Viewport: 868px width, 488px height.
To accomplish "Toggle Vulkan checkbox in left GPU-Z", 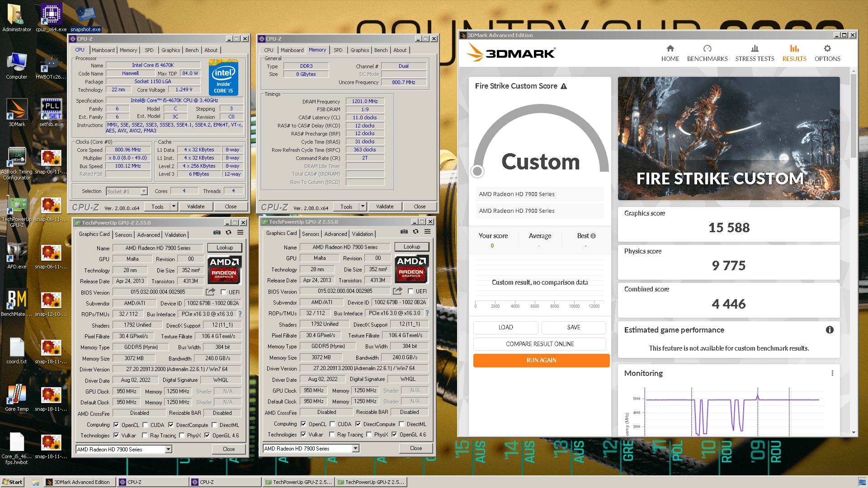I will pyautogui.click(x=116, y=435).
